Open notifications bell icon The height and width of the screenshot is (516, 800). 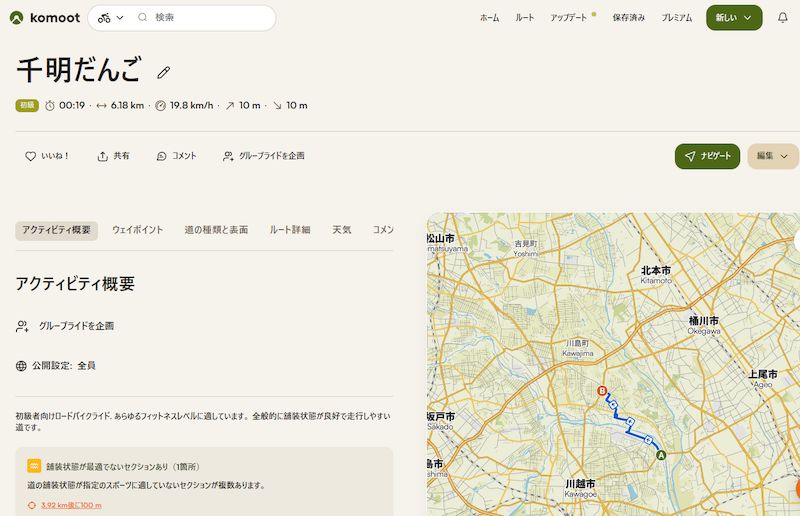point(783,18)
